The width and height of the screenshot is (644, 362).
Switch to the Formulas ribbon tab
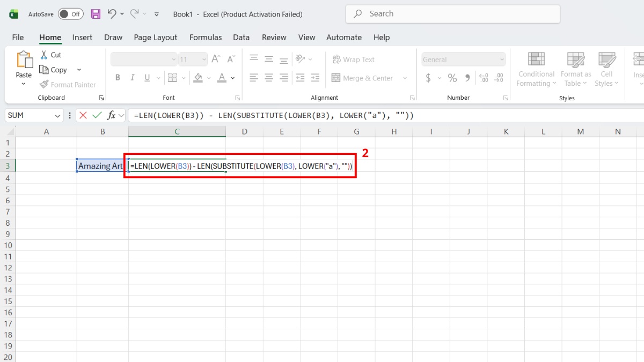click(x=206, y=37)
